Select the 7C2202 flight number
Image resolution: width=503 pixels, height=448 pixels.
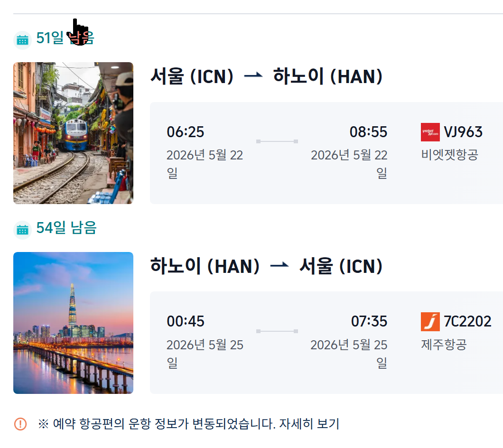pyautogui.click(x=467, y=322)
